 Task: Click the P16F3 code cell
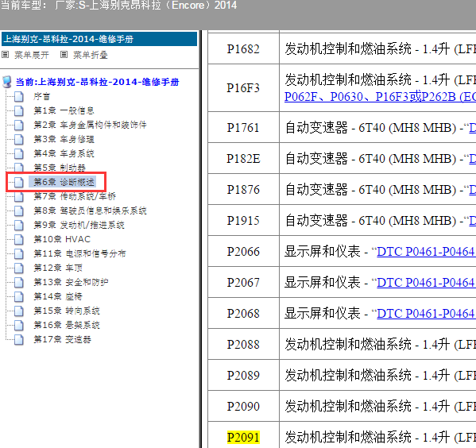click(x=243, y=88)
